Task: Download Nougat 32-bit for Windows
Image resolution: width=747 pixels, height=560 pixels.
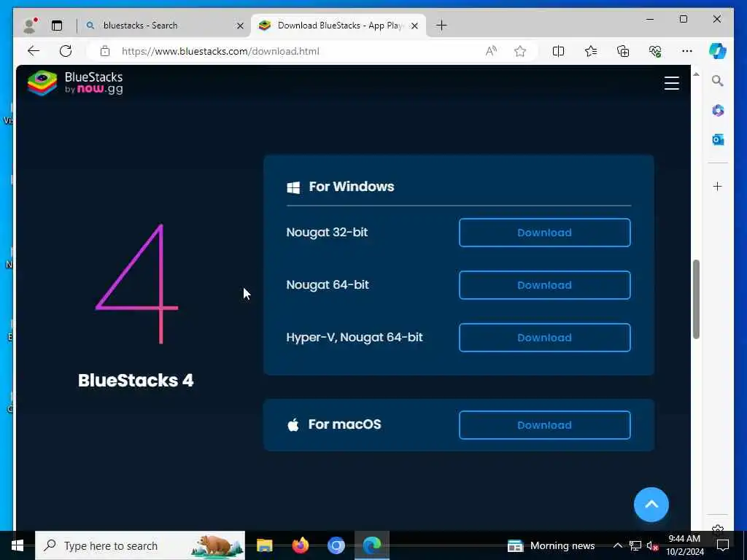Action: click(x=544, y=233)
